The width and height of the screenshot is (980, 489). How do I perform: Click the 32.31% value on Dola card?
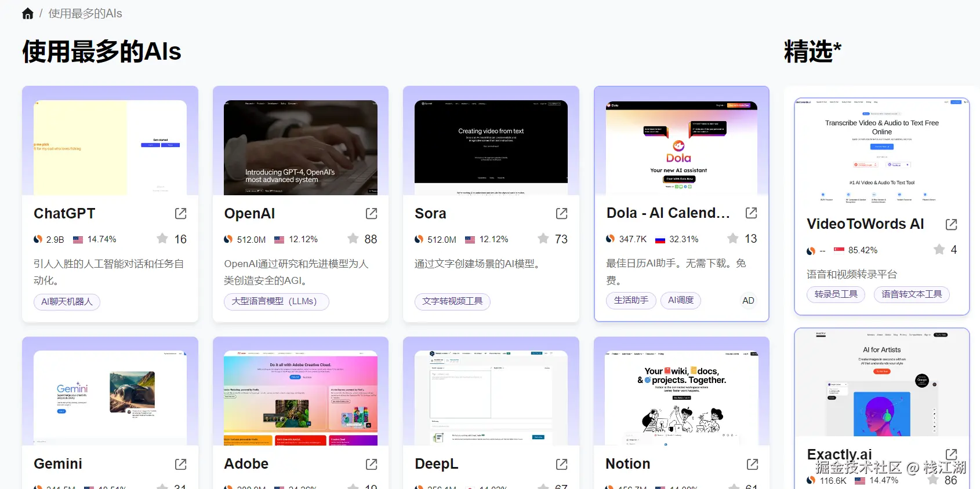684,239
